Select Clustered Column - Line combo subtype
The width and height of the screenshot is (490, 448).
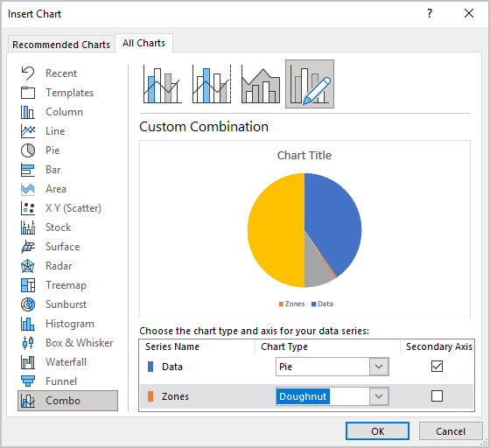(162, 84)
